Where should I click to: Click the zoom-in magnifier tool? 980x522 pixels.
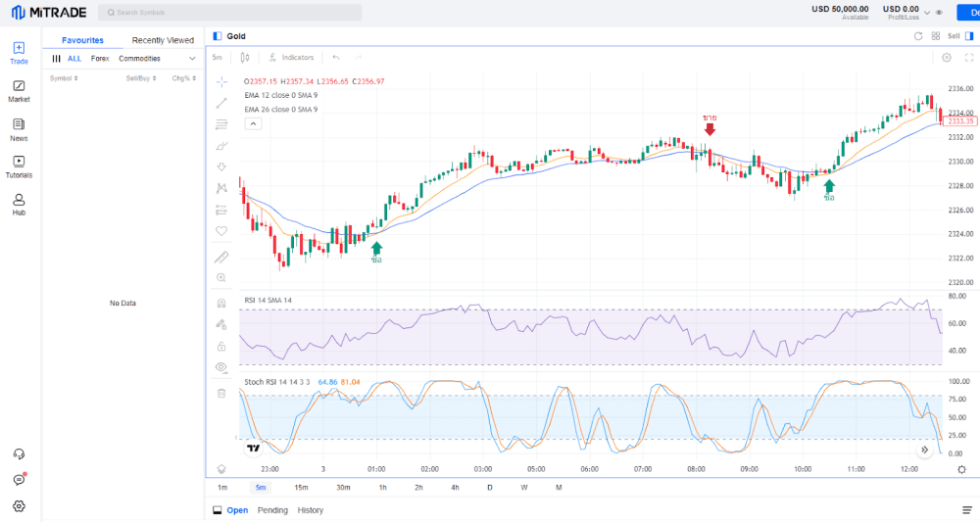(221, 278)
